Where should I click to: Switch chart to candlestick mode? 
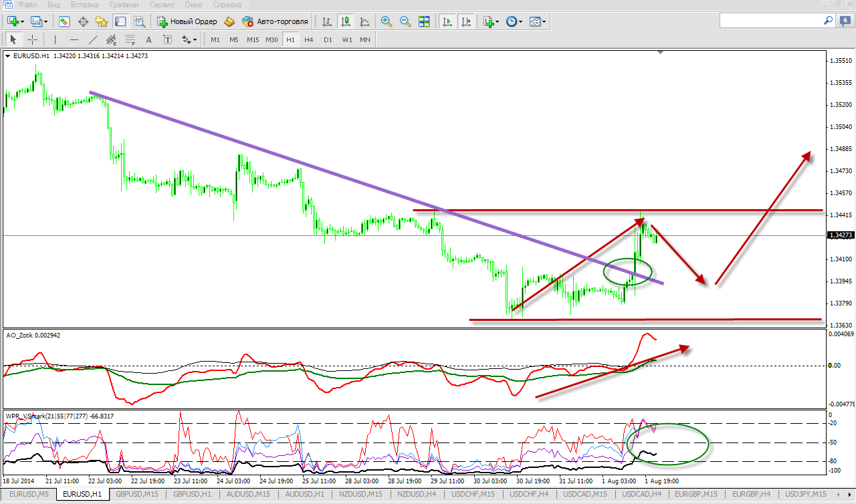346,21
